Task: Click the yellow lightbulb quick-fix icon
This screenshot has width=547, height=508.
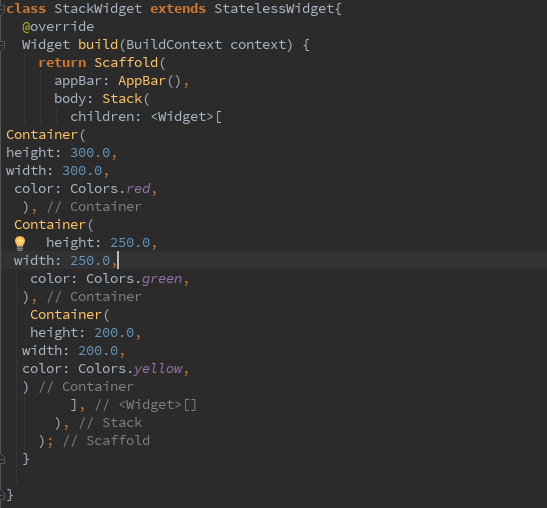Action: click(20, 243)
